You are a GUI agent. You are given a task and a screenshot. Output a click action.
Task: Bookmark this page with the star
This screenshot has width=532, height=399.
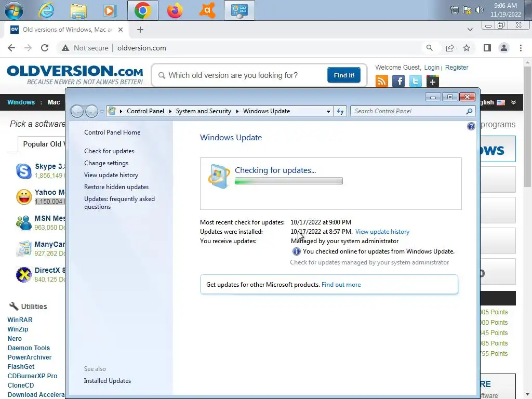467,48
